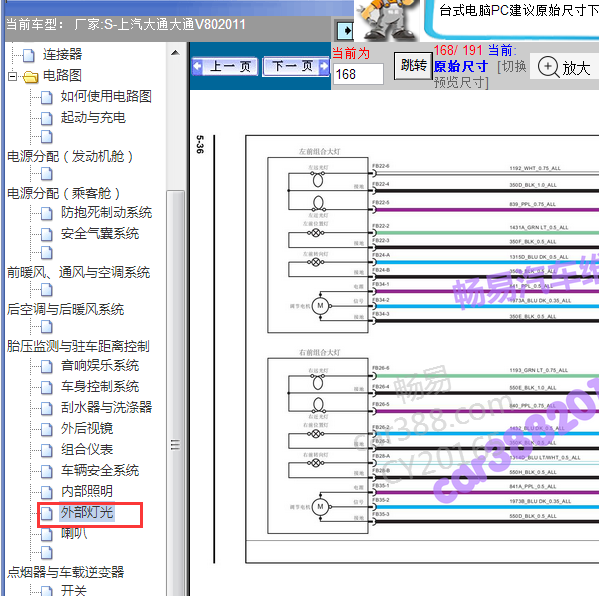Click document icon beside 刮水器与洗涤器

[47, 408]
